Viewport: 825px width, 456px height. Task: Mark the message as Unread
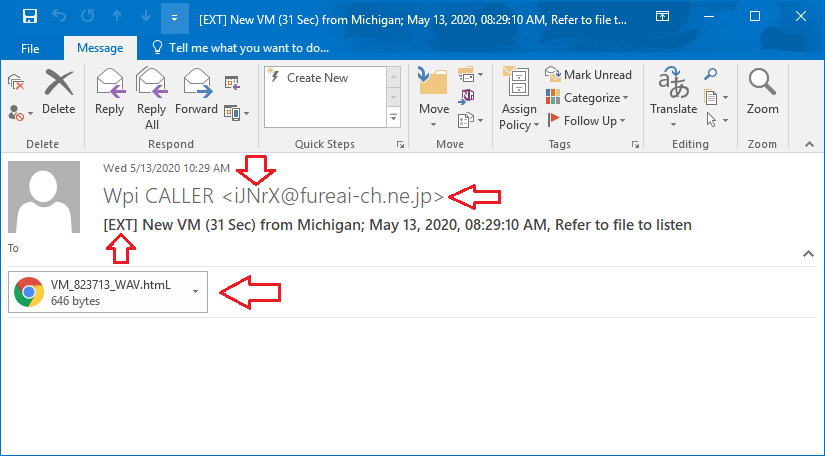588,75
